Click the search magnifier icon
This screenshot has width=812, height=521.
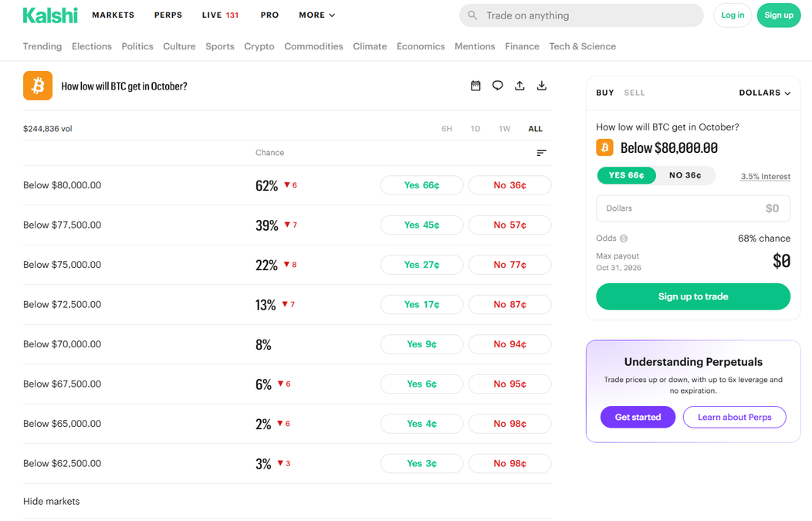[x=472, y=15]
